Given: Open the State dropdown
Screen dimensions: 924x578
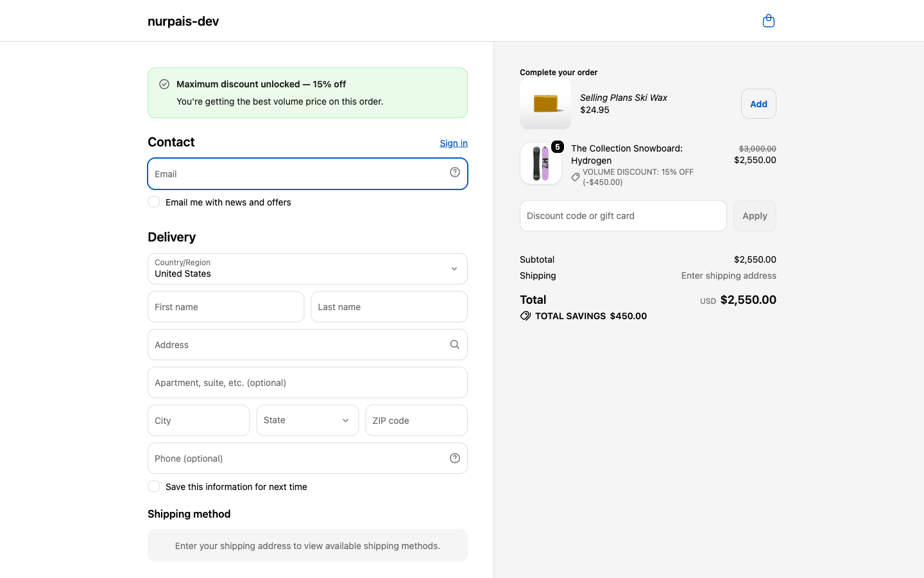Looking at the screenshot, I should click(x=307, y=420).
